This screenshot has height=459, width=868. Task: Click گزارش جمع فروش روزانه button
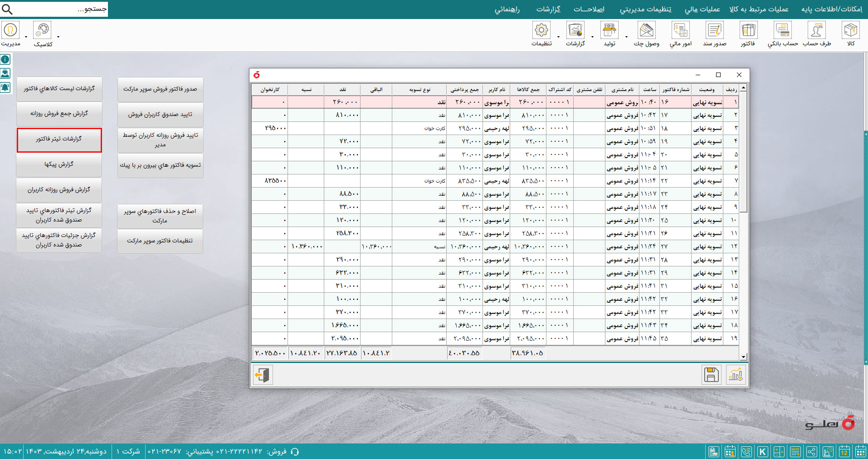tap(59, 114)
